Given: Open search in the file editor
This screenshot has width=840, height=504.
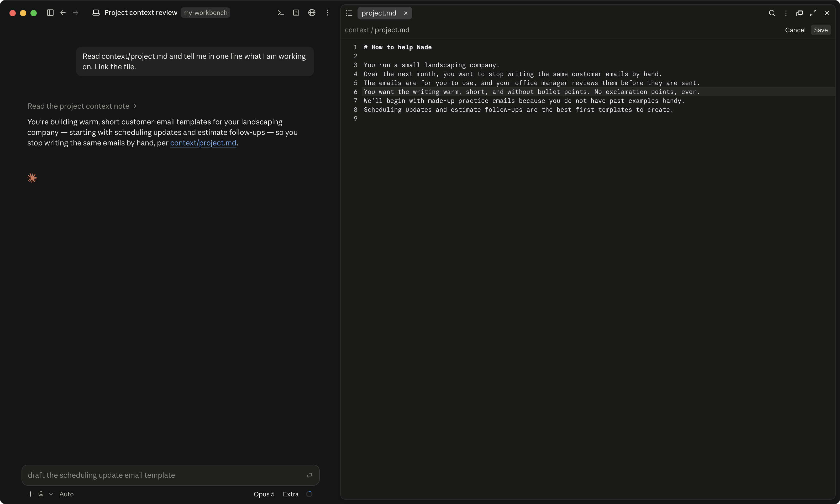Looking at the screenshot, I should [x=772, y=13].
